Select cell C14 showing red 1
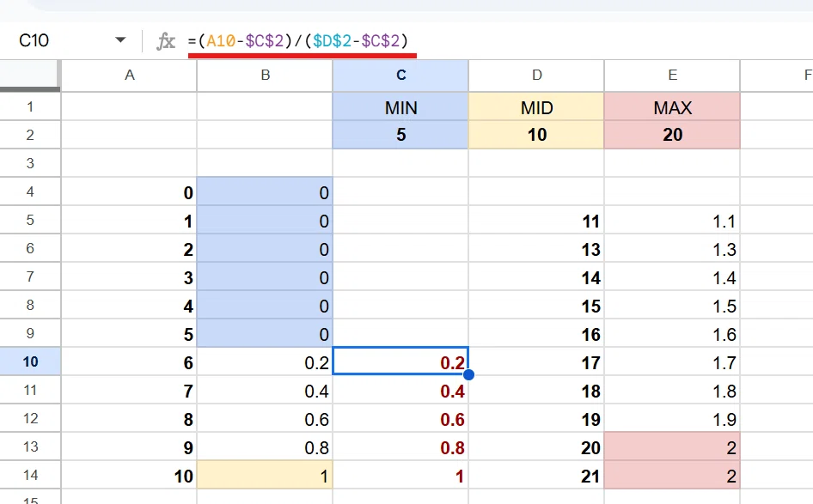Image resolution: width=813 pixels, height=504 pixels. point(400,475)
